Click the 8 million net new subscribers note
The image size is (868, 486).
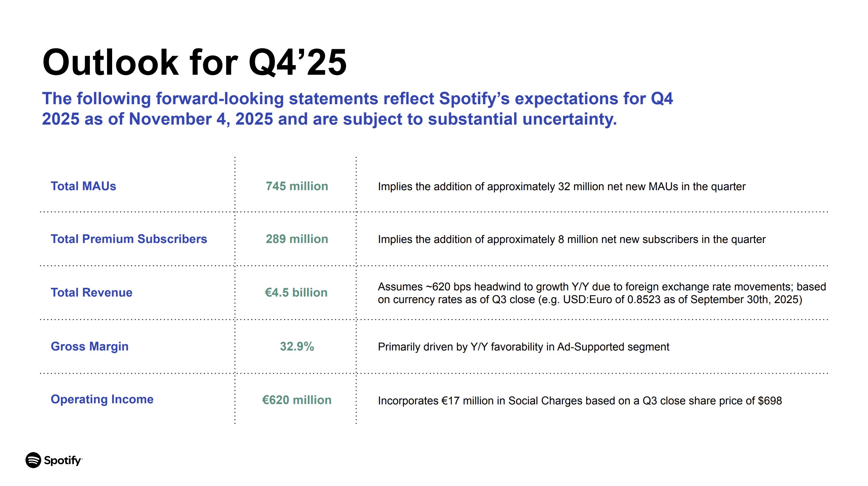click(572, 239)
